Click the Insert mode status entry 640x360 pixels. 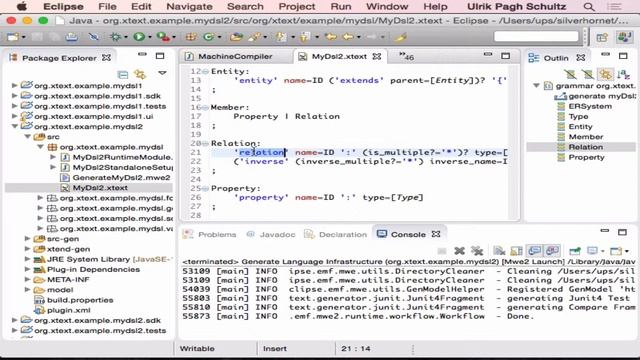point(275,349)
